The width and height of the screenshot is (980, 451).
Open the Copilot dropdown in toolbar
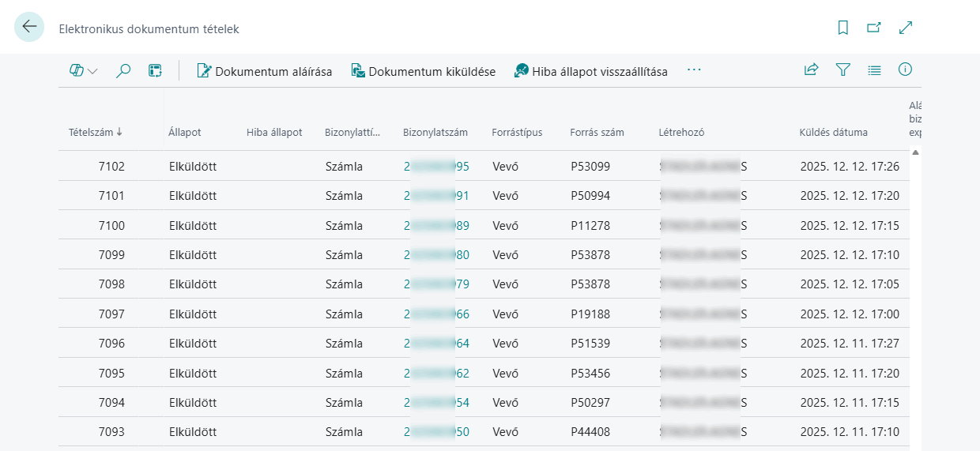tap(83, 71)
